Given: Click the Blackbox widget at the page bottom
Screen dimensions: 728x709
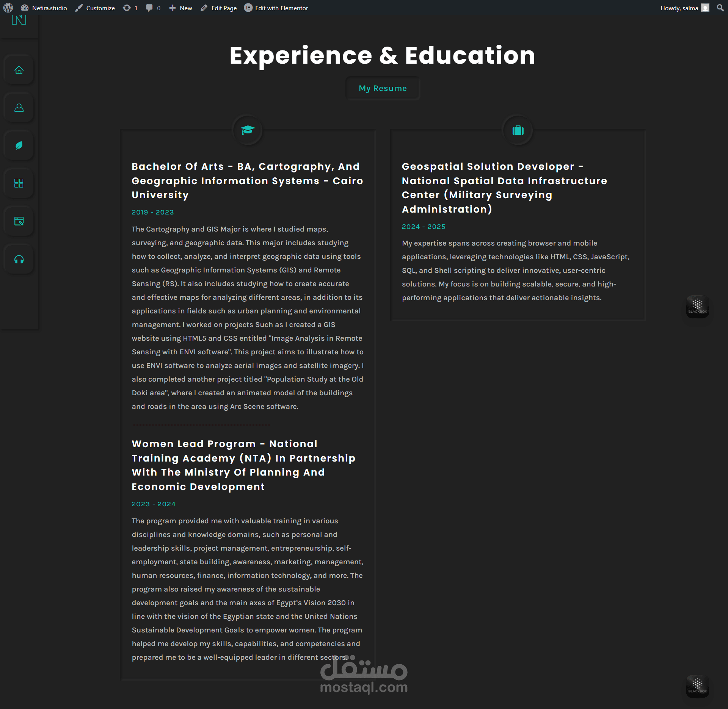Looking at the screenshot, I should coord(697,686).
